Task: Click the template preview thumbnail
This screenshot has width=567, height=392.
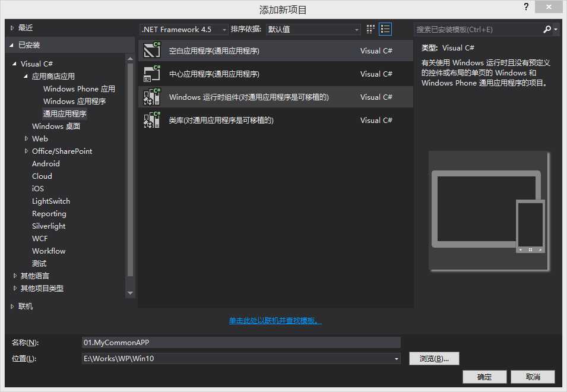Action: [489, 211]
